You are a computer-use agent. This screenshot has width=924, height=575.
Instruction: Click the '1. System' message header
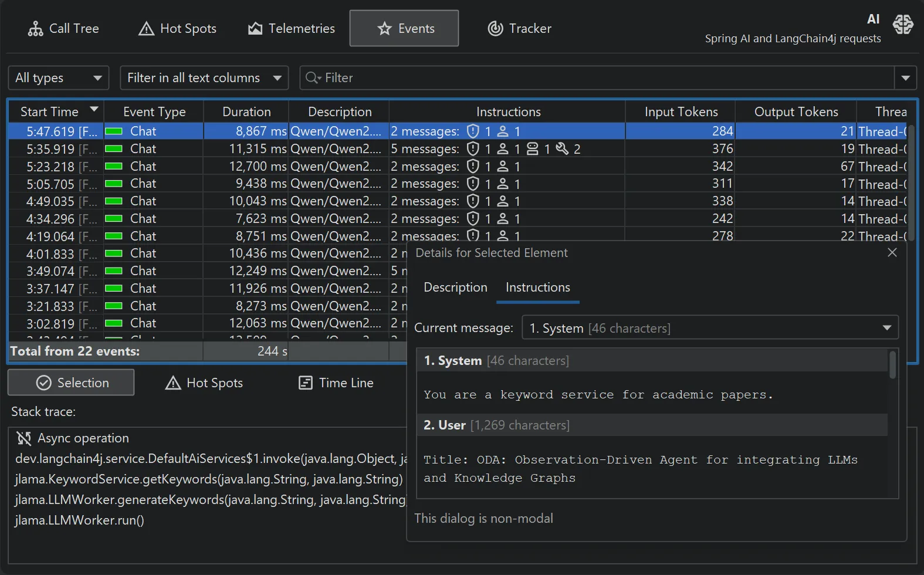[652, 360]
